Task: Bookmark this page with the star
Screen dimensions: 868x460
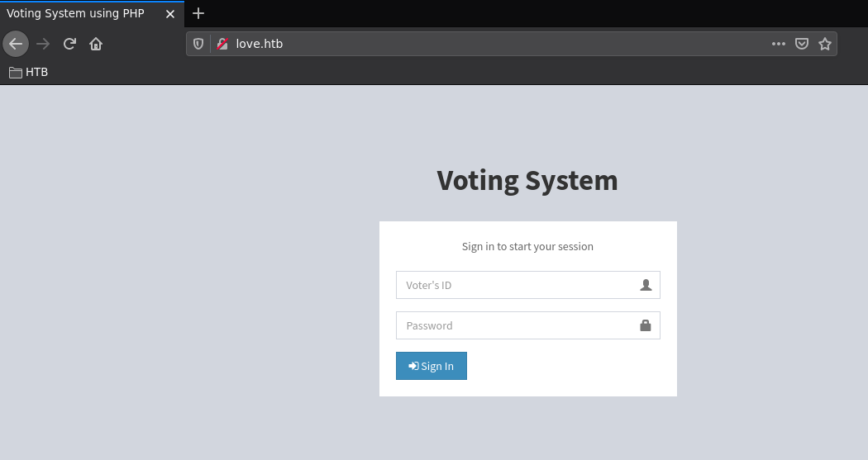Action: pyautogui.click(x=824, y=44)
